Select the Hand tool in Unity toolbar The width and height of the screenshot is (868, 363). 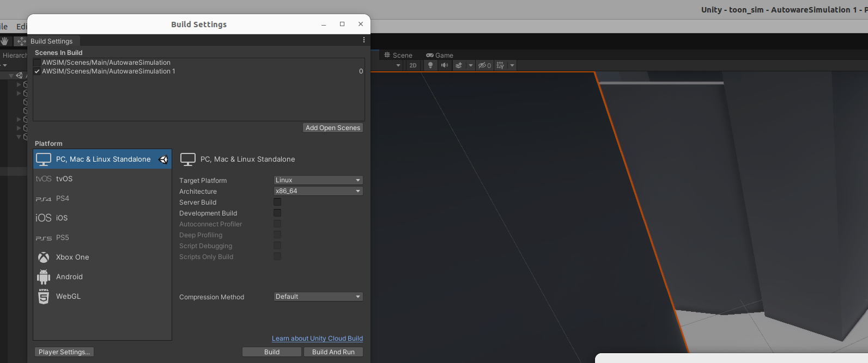click(4, 41)
